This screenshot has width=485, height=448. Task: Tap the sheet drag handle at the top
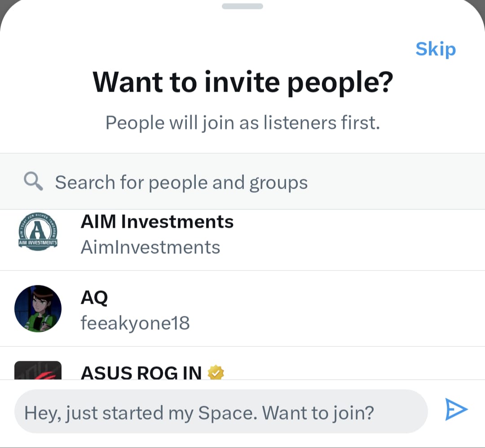click(x=242, y=6)
